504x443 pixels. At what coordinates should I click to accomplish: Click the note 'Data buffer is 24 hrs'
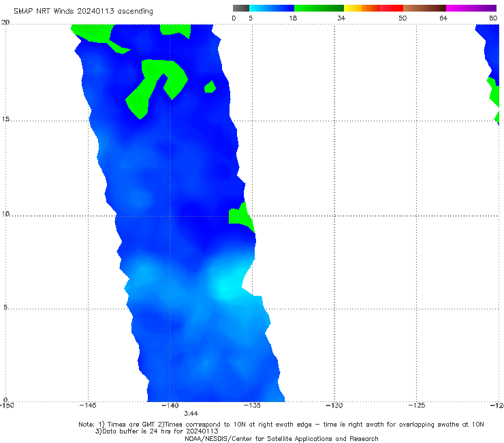pyautogui.click(x=138, y=431)
